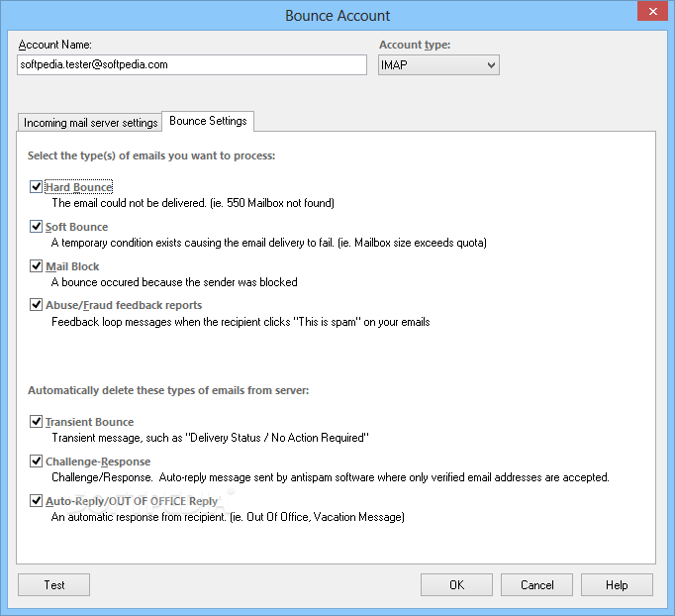Open the Account type dropdown
This screenshot has height=616, width=675.
click(x=438, y=65)
